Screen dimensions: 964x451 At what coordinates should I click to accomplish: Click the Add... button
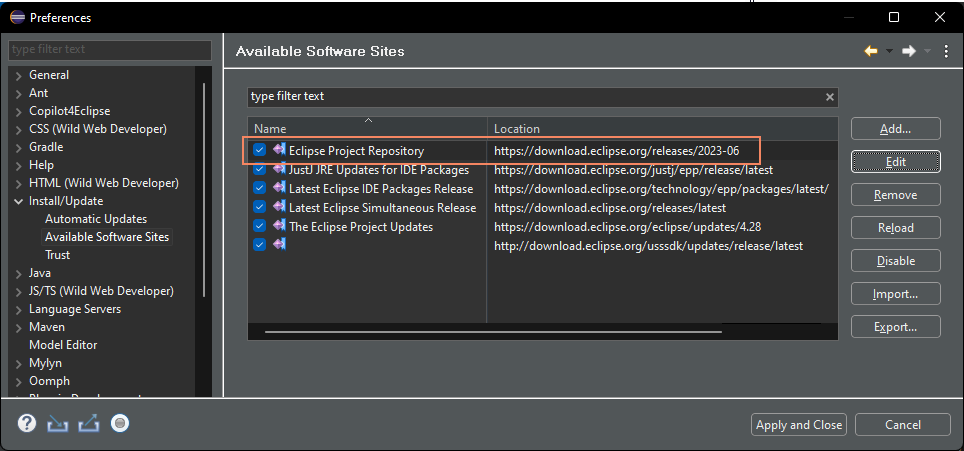tap(896, 129)
